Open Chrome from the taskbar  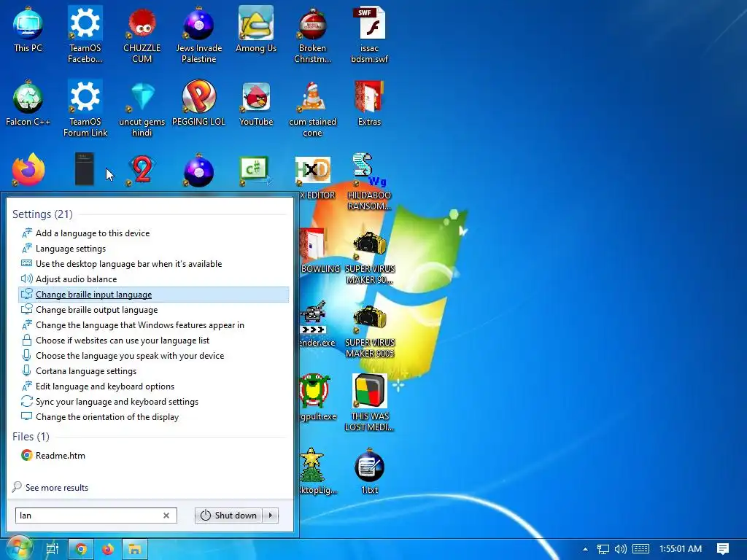pyautogui.click(x=81, y=549)
